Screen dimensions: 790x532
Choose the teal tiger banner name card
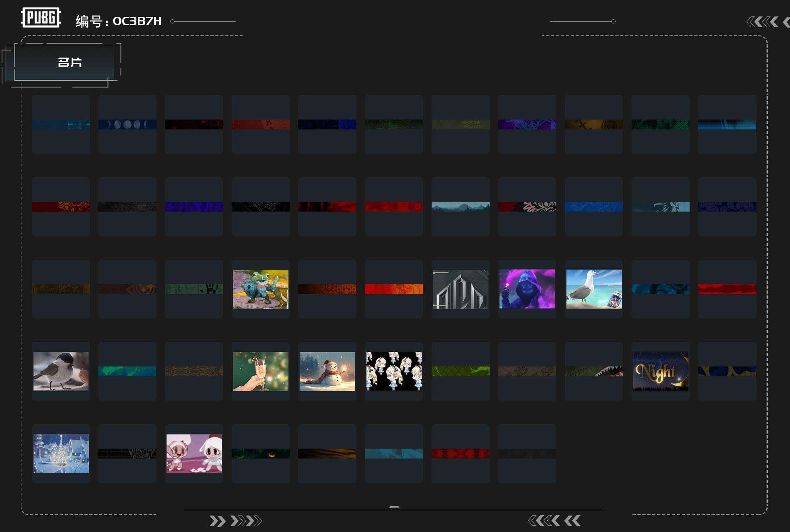660,207
